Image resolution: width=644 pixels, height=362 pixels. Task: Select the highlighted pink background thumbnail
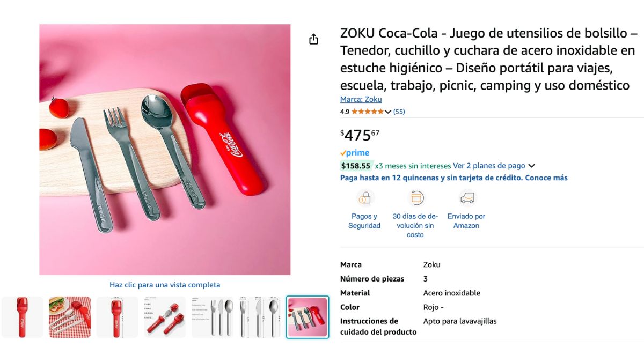pos(308,317)
